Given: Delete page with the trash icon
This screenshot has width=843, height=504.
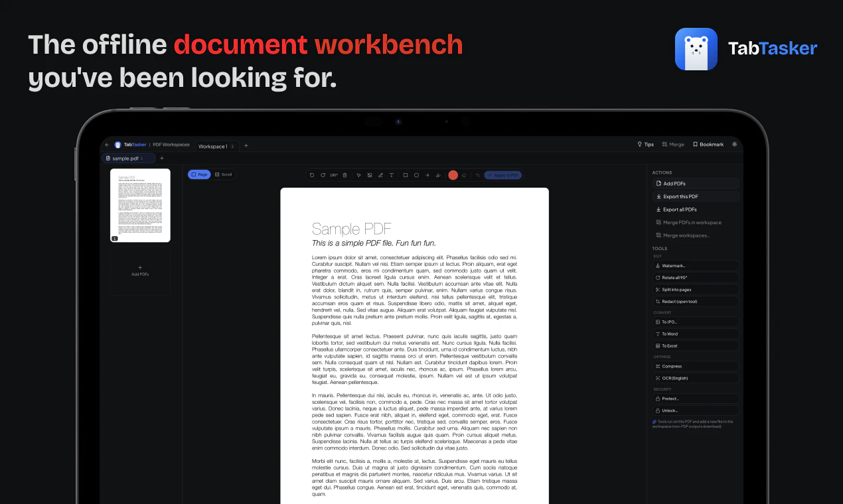Looking at the screenshot, I should [x=345, y=175].
